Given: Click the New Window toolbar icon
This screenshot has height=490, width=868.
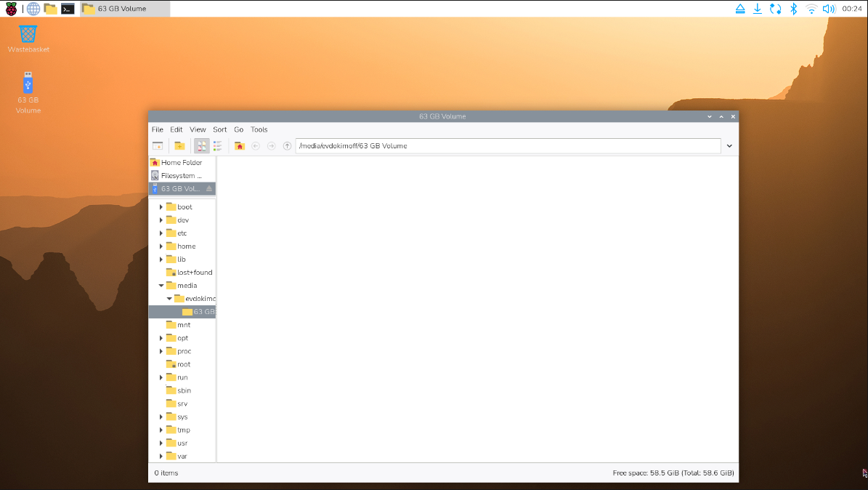Looking at the screenshot, I should point(157,146).
